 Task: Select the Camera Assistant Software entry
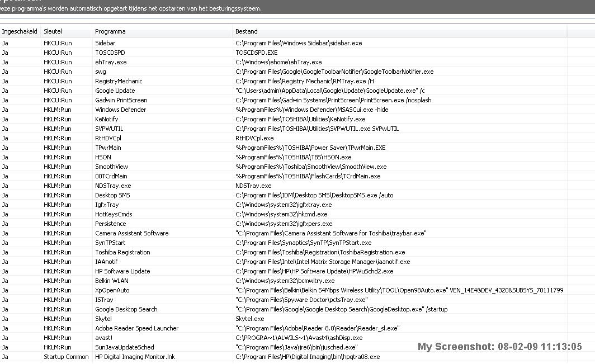[131, 233]
